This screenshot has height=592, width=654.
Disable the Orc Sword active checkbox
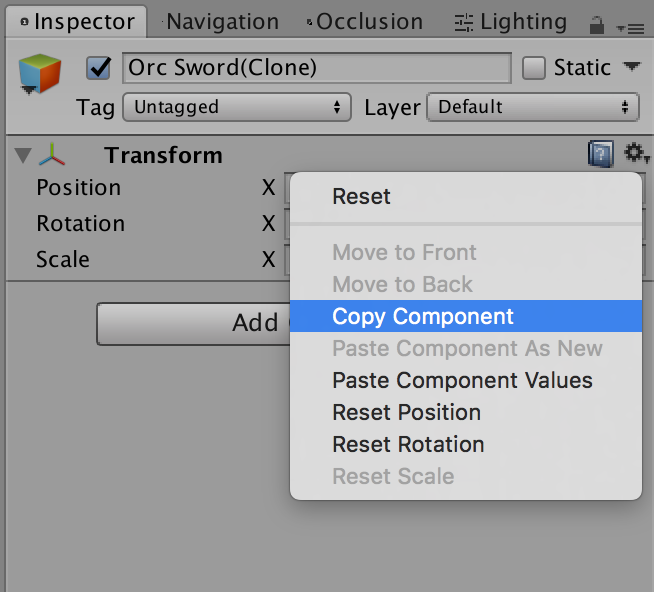click(x=99, y=68)
